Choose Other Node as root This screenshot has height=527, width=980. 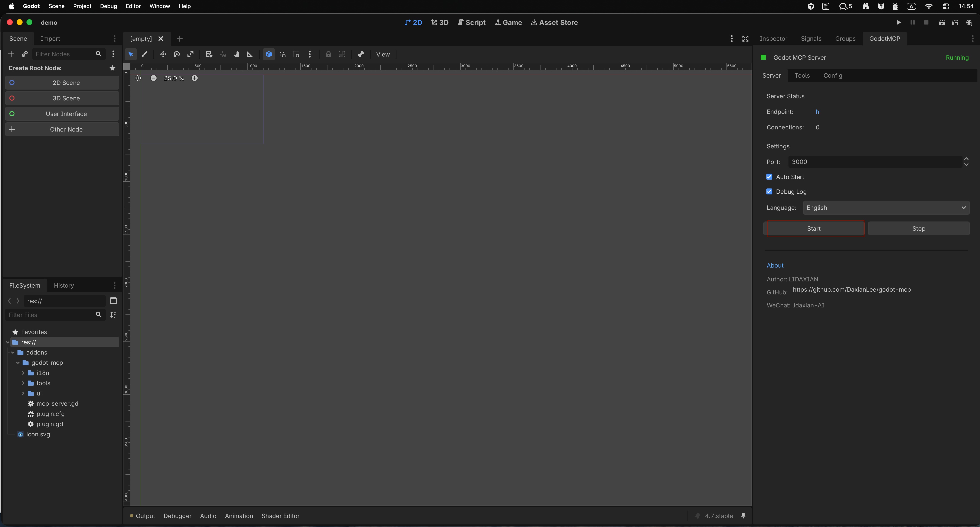[62, 129]
